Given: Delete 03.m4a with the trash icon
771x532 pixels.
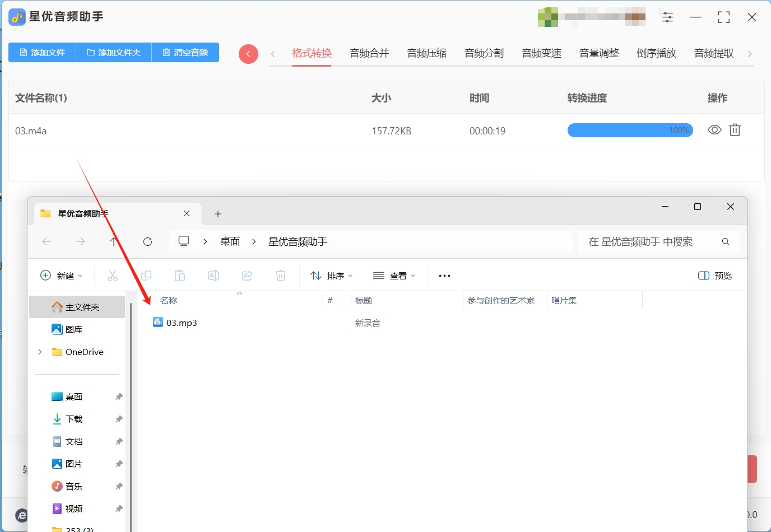Looking at the screenshot, I should coord(735,130).
